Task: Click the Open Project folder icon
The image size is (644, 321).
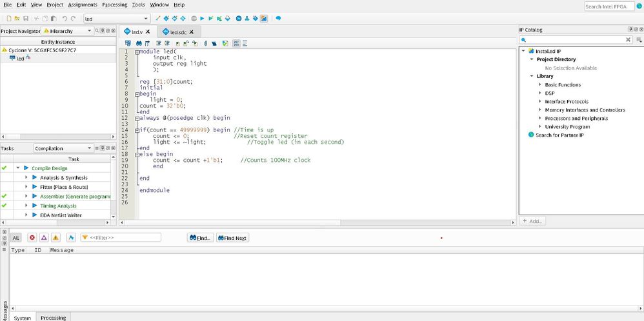Action: click(17, 19)
